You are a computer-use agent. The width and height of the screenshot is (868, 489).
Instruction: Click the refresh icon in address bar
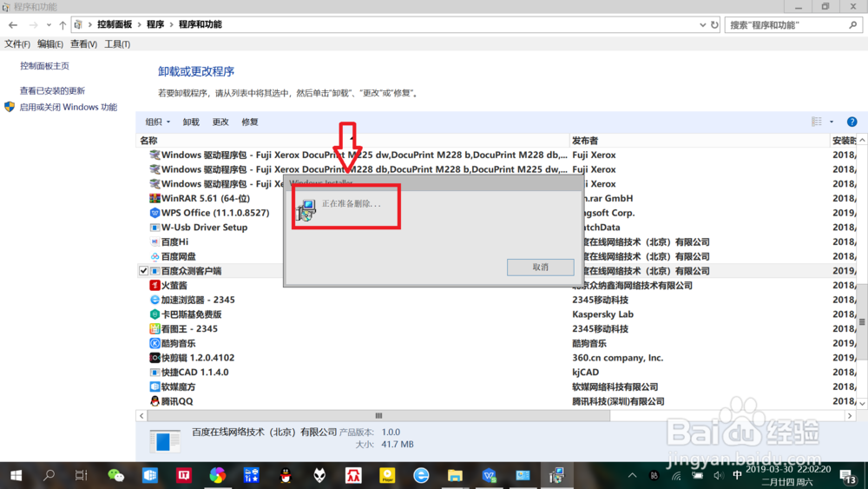coord(714,25)
